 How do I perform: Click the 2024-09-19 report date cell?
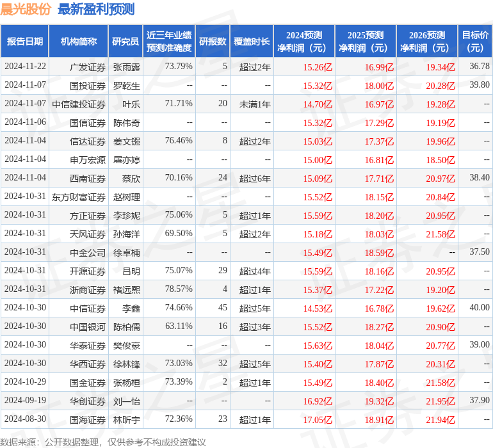(25, 401)
